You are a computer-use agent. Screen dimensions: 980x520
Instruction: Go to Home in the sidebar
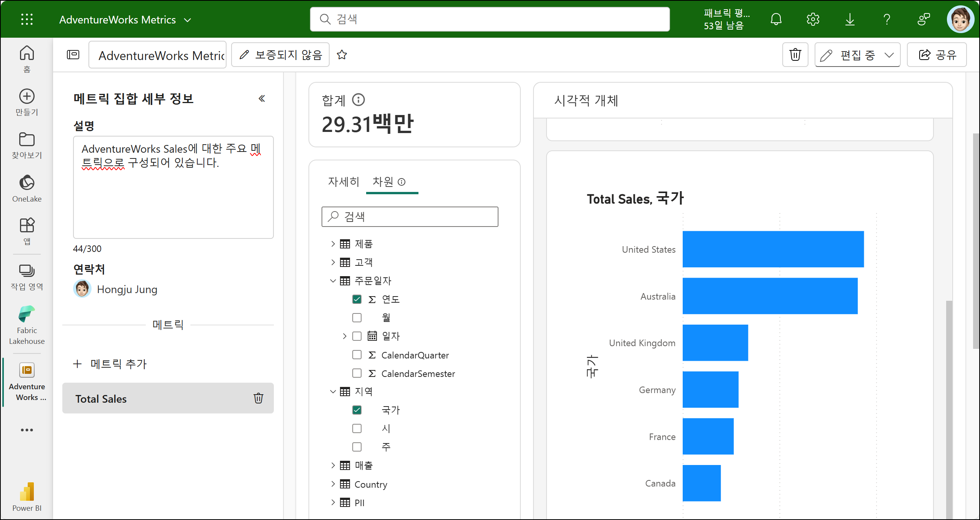click(x=27, y=59)
